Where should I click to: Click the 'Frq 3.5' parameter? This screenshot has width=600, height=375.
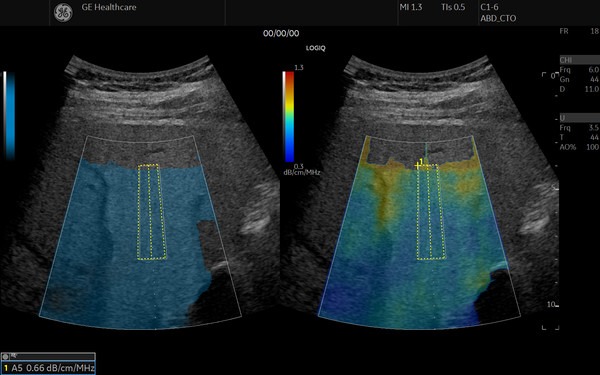(580, 127)
